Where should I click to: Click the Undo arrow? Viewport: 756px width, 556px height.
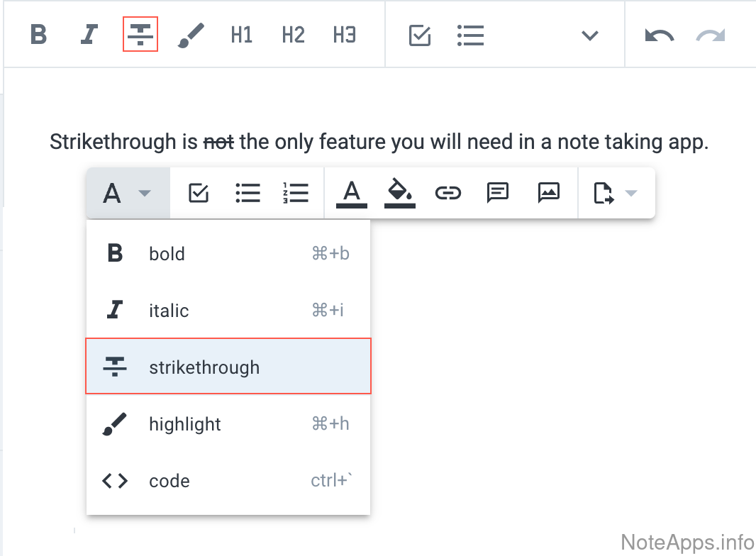point(659,35)
